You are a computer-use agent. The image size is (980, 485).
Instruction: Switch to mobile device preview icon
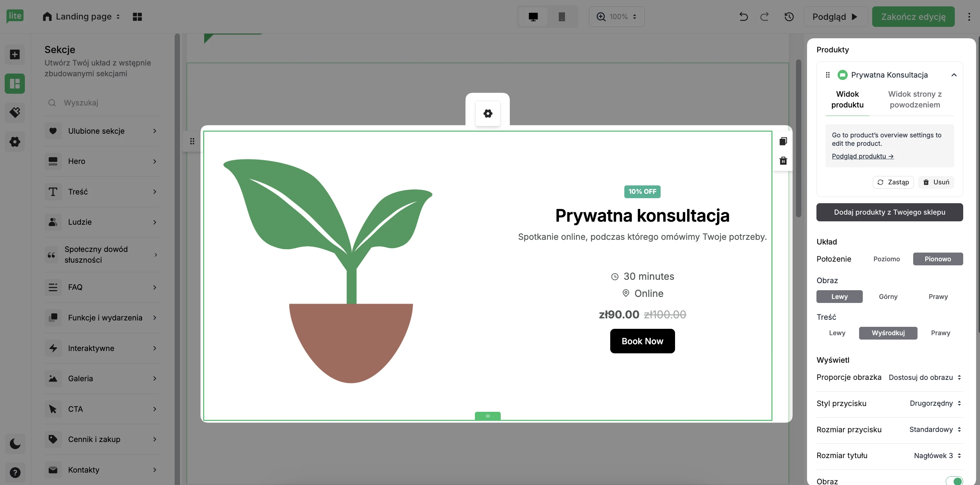pyautogui.click(x=562, y=17)
